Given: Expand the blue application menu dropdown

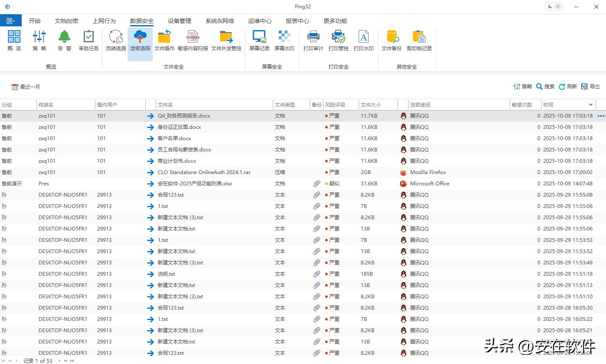Looking at the screenshot, I should [10, 21].
